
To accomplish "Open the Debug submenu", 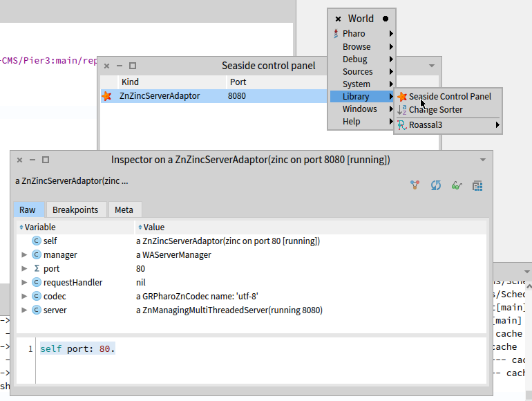I will (361, 59).
